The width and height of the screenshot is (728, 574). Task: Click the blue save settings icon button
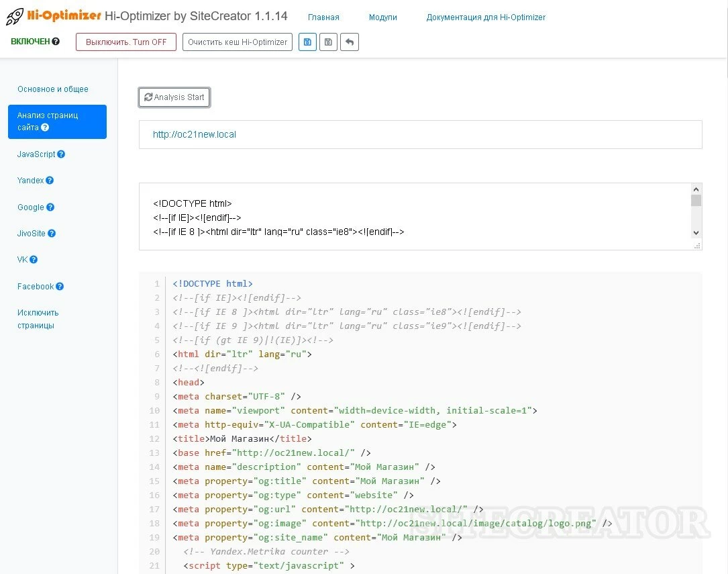(x=307, y=42)
